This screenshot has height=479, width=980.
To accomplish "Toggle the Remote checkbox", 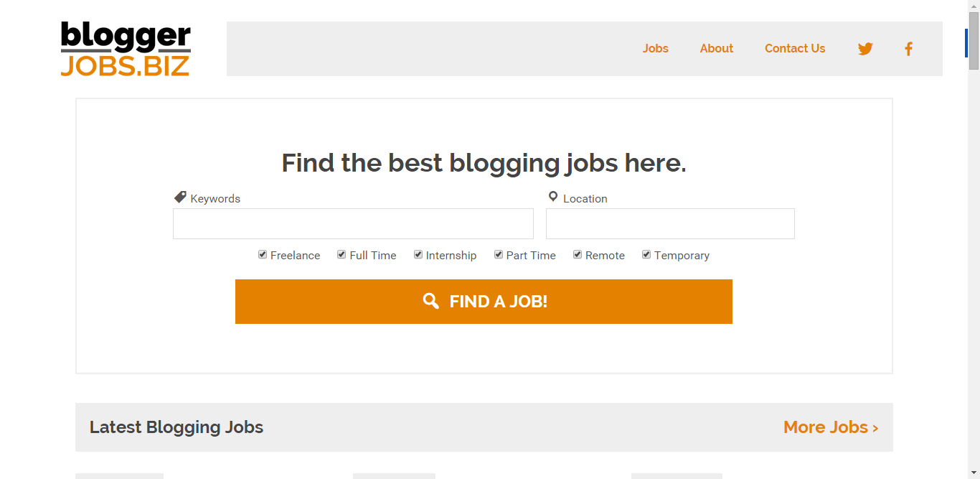I will [578, 254].
